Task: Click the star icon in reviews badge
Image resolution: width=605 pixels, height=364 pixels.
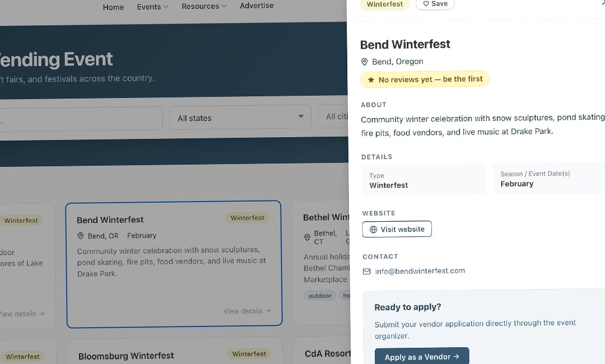Action: (x=371, y=80)
